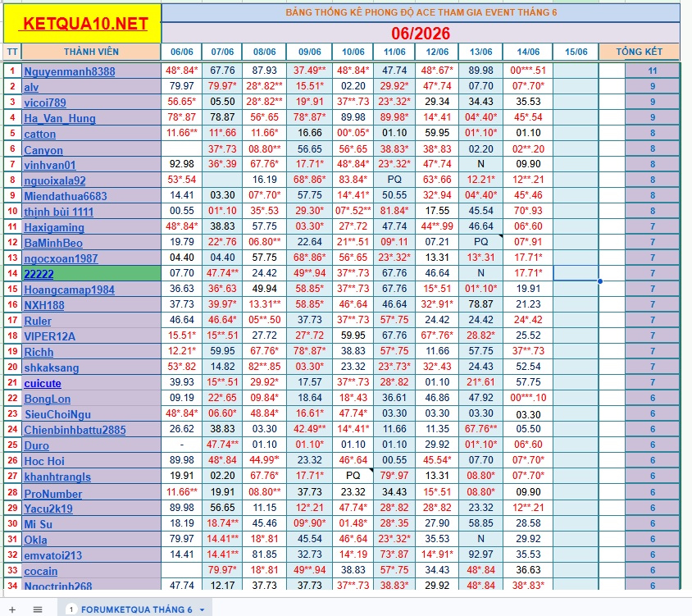692x616 pixels.
Task: Open member link Ha_Van_Hung
Action: [60, 118]
